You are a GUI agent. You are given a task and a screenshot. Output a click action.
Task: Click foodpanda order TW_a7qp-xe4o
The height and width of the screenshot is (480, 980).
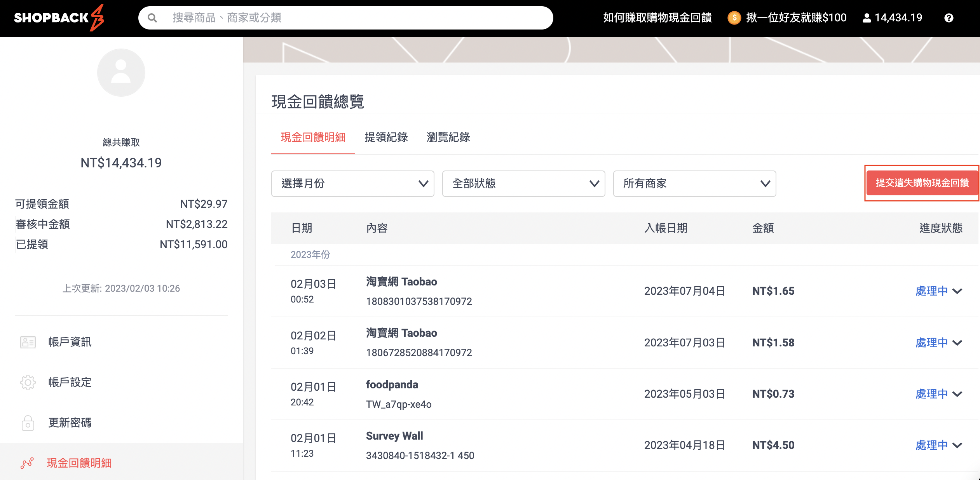click(x=399, y=404)
